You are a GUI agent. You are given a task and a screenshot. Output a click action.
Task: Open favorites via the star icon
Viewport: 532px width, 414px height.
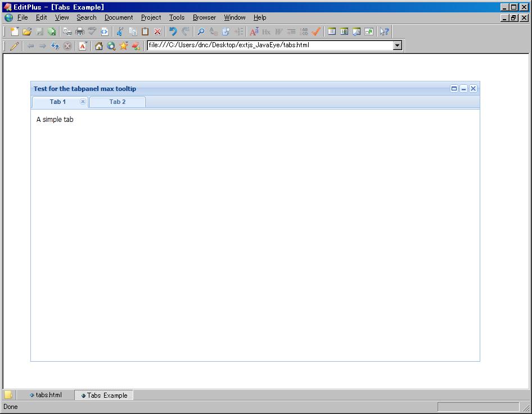click(x=123, y=46)
